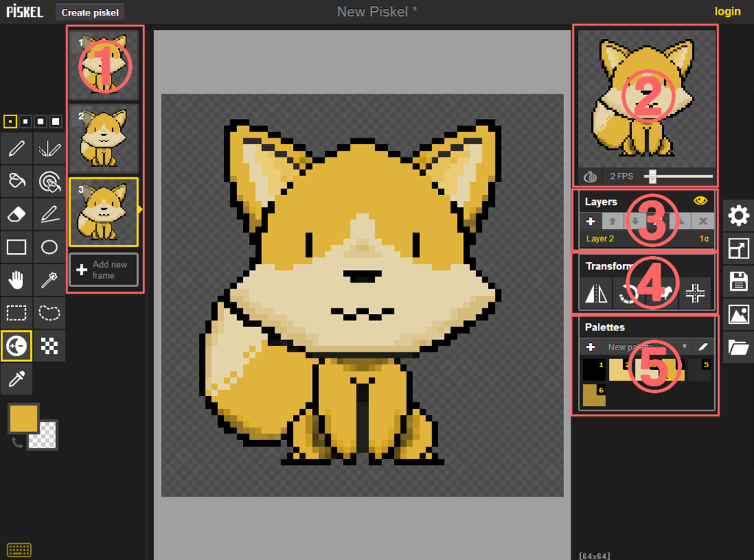Add a new layer with plus icon
754x560 pixels.
591,221
